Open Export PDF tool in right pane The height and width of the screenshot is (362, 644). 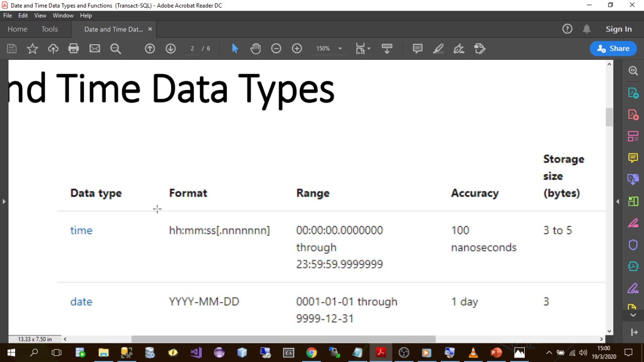[633, 94]
